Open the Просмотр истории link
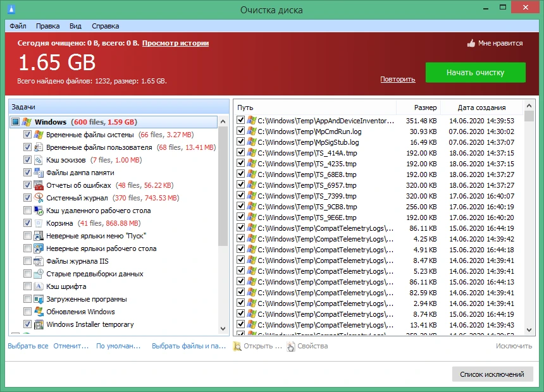This screenshot has width=544, height=392. pyautogui.click(x=176, y=44)
